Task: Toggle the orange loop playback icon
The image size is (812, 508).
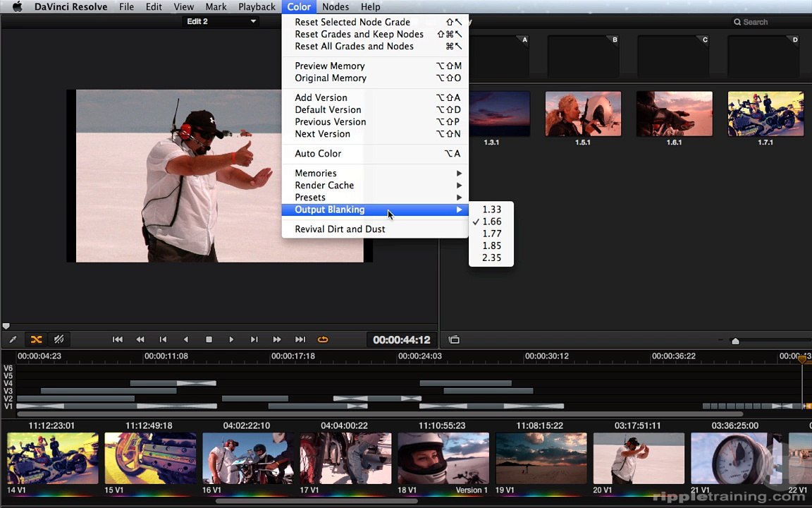Action: click(323, 339)
